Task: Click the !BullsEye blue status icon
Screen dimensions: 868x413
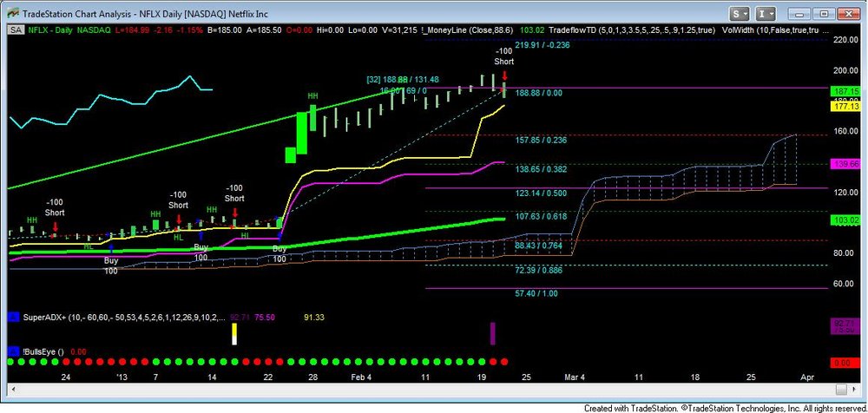Action: 13,351
